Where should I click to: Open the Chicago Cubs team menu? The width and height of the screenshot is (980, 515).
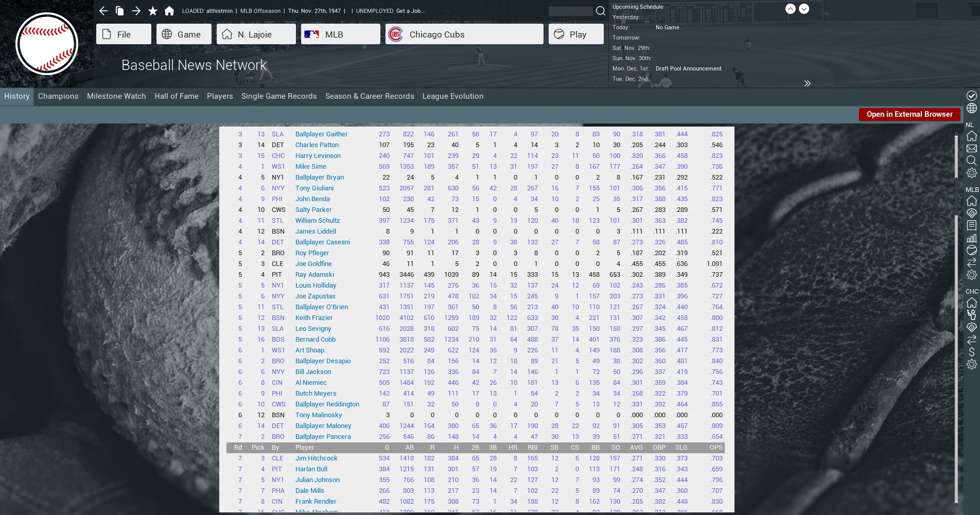click(464, 34)
